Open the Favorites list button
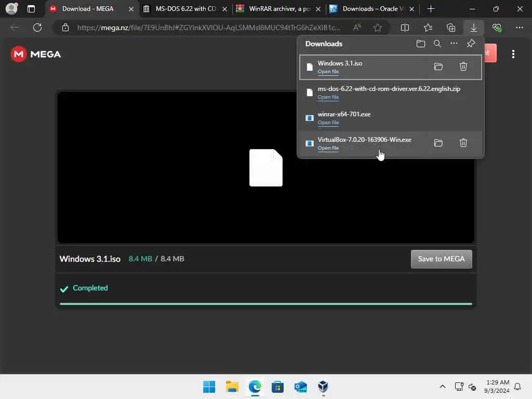532x399 pixels. coord(428,28)
